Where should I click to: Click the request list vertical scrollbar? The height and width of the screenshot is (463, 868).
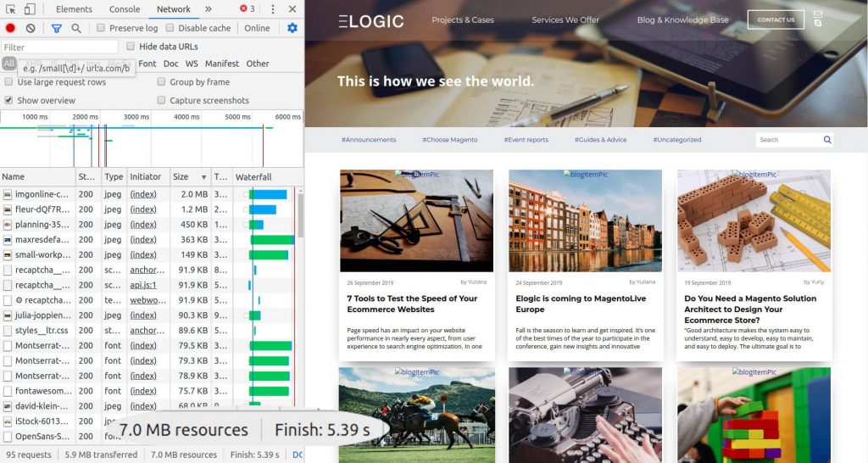[x=301, y=216]
